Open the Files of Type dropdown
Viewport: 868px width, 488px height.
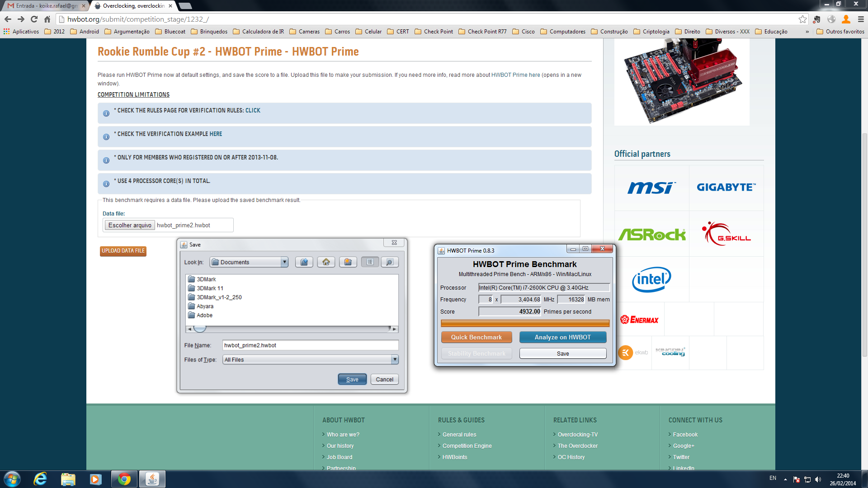tap(395, 360)
